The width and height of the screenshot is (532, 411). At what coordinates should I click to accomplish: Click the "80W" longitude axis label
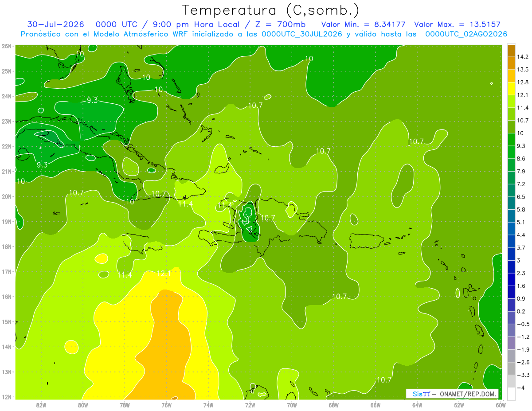(x=83, y=404)
